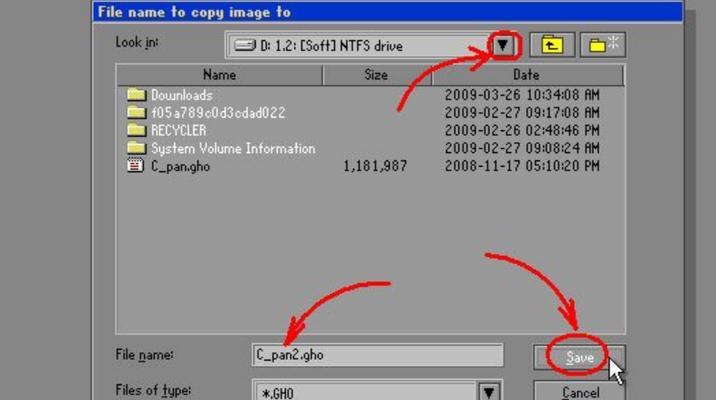Image resolution: width=716 pixels, height=400 pixels.
Task: Click the File name input field
Action: click(377, 355)
